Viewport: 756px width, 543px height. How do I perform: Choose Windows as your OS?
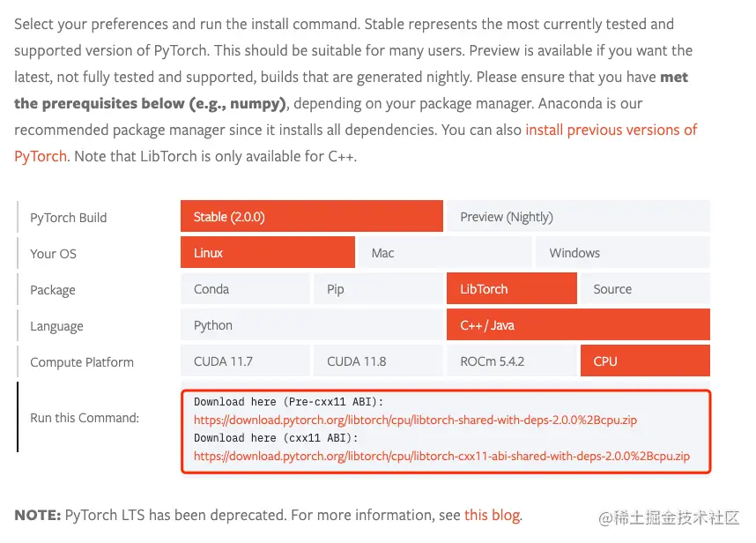coord(622,253)
